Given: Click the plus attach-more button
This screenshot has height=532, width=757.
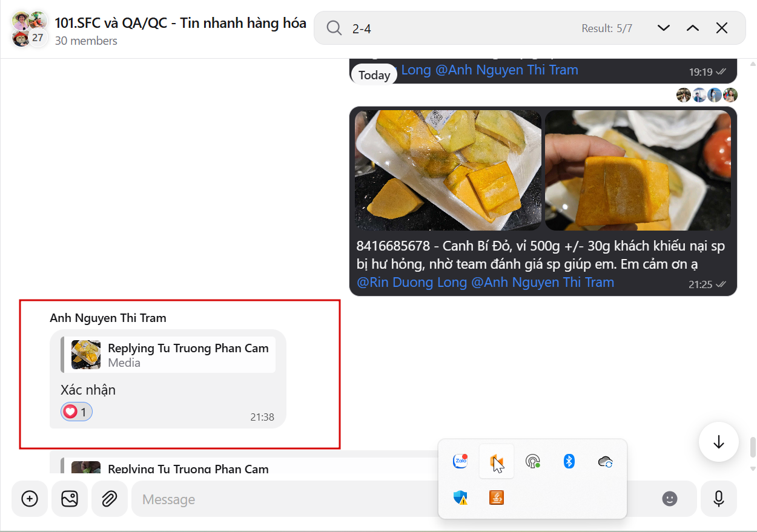Looking at the screenshot, I should 30,499.
